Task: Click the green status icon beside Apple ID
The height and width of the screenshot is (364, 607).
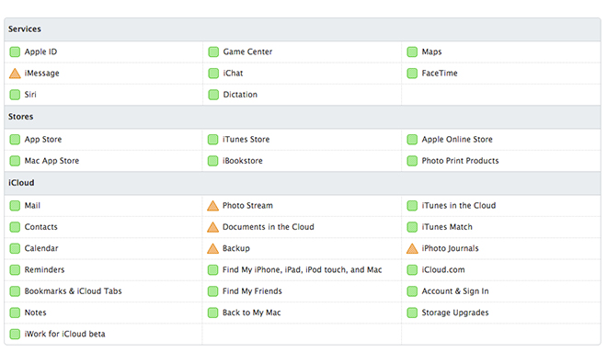Action: tap(15, 51)
